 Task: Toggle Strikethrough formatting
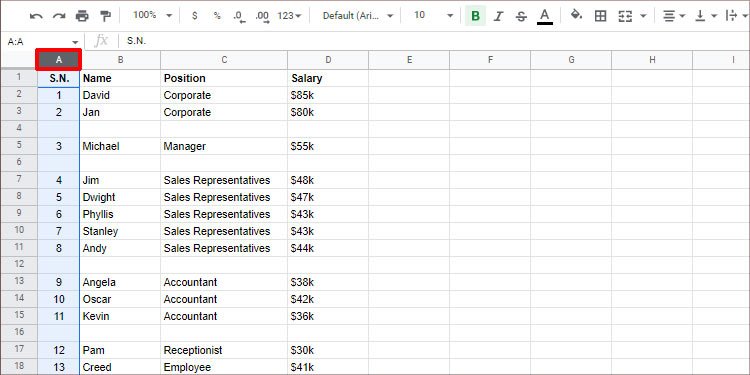521,16
